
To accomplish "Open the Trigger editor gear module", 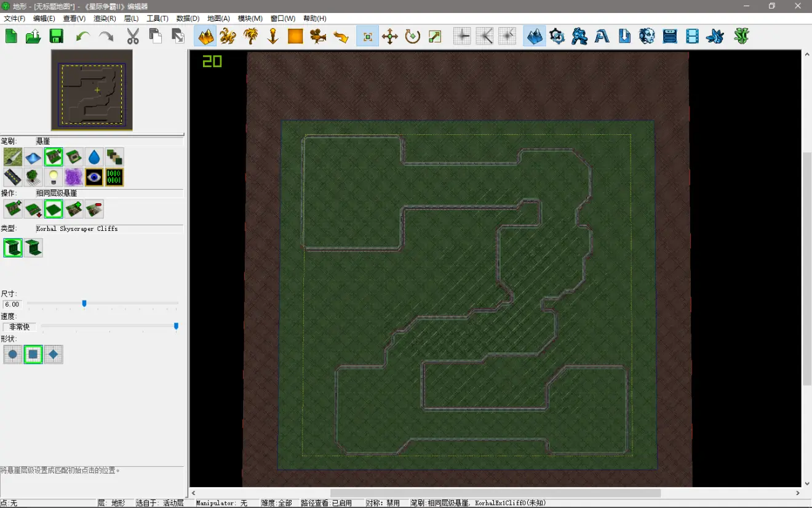I will (x=557, y=36).
